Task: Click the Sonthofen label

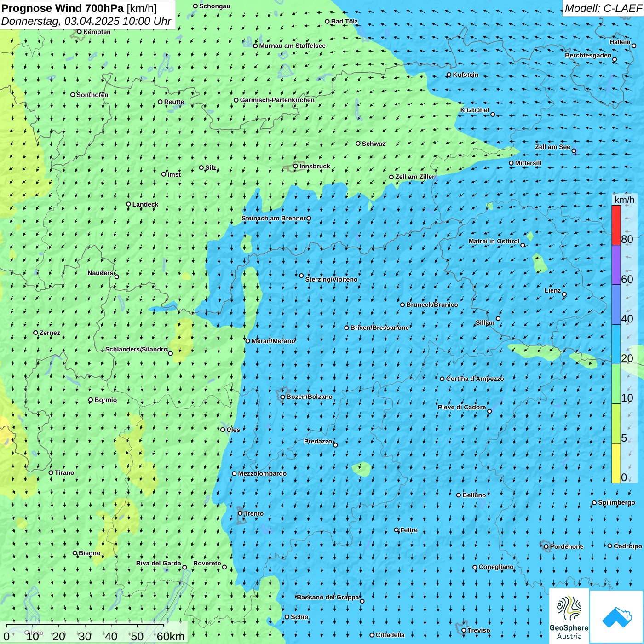Action: [x=92, y=95]
